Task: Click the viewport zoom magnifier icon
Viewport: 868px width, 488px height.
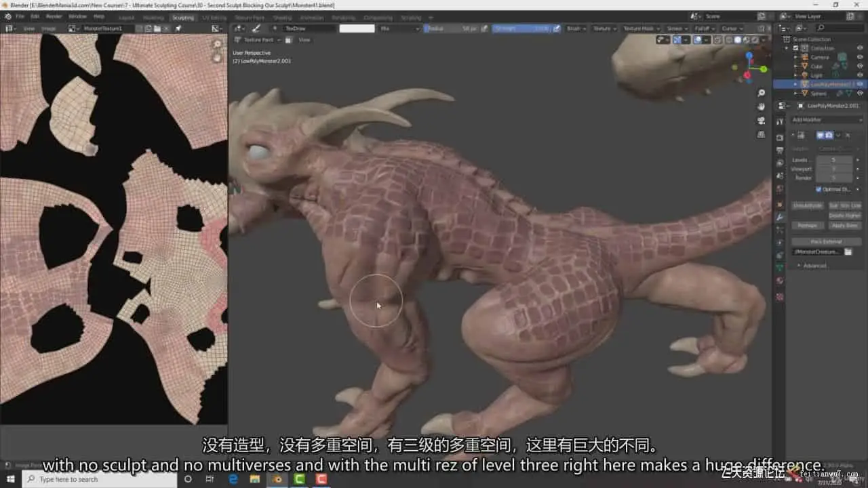Action: pyautogui.click(x=762, y=93)
